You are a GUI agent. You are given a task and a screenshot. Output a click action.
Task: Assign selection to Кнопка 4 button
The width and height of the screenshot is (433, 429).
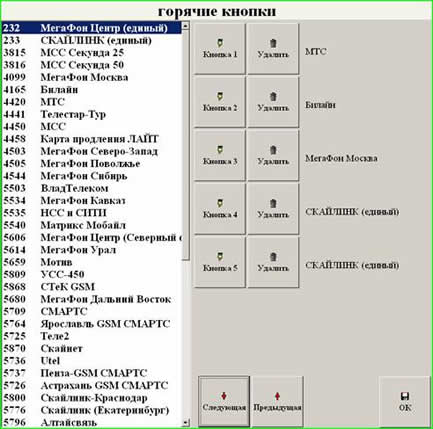(x=220, y=209)
